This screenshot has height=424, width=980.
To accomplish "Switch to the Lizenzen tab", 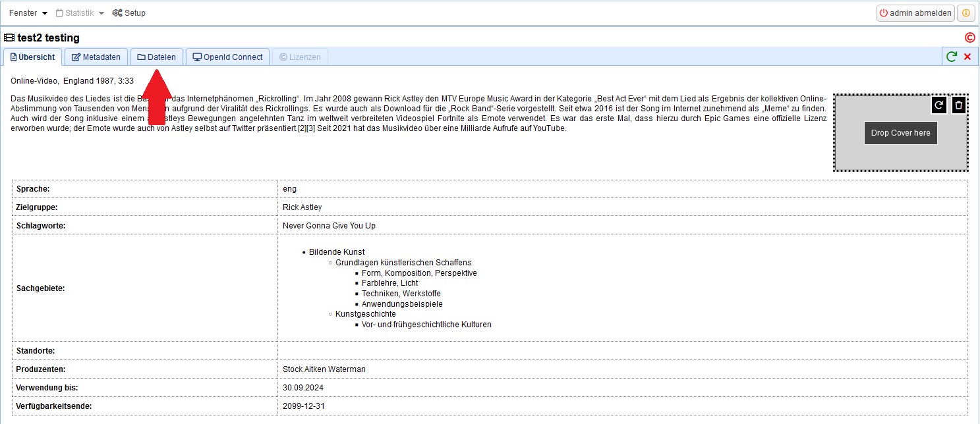I will (x=300, y=57).
